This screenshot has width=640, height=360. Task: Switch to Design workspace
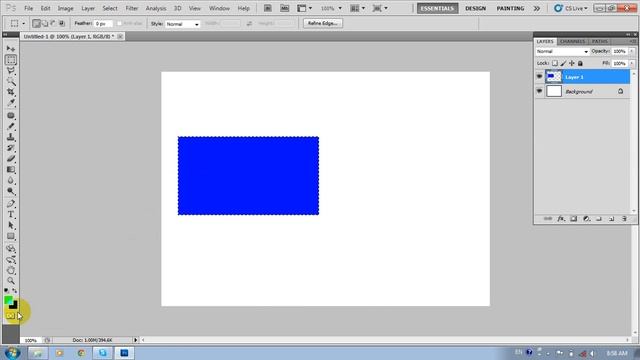(x=476, y=8)
